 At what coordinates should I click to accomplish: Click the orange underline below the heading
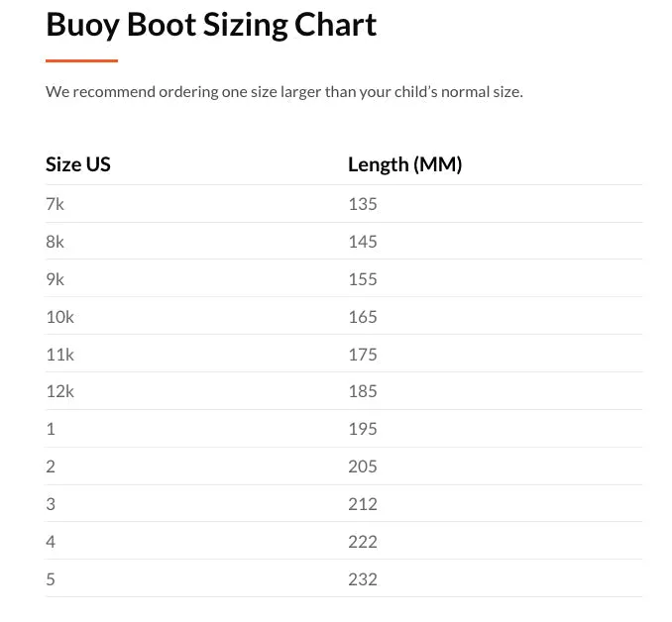81,61
